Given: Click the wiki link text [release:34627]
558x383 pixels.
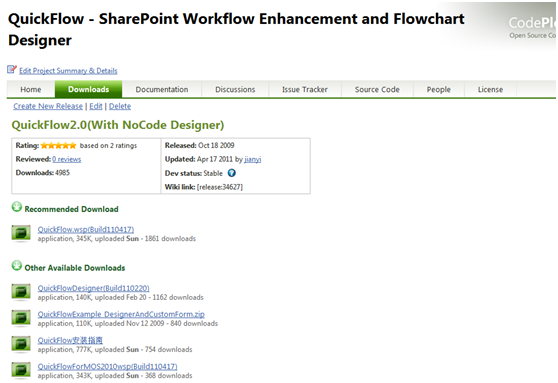Looking at the screenshot, I should click(x=220, y=187).
